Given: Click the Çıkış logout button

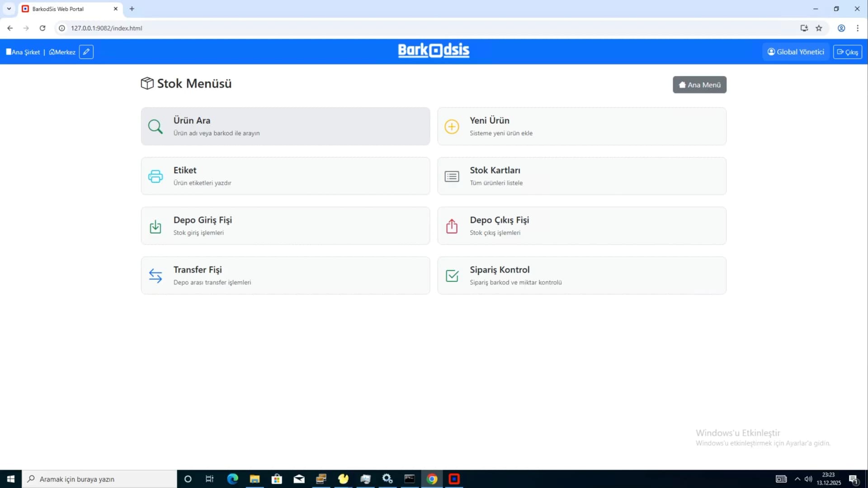Looking at the screenshot, I should [847, 52].
